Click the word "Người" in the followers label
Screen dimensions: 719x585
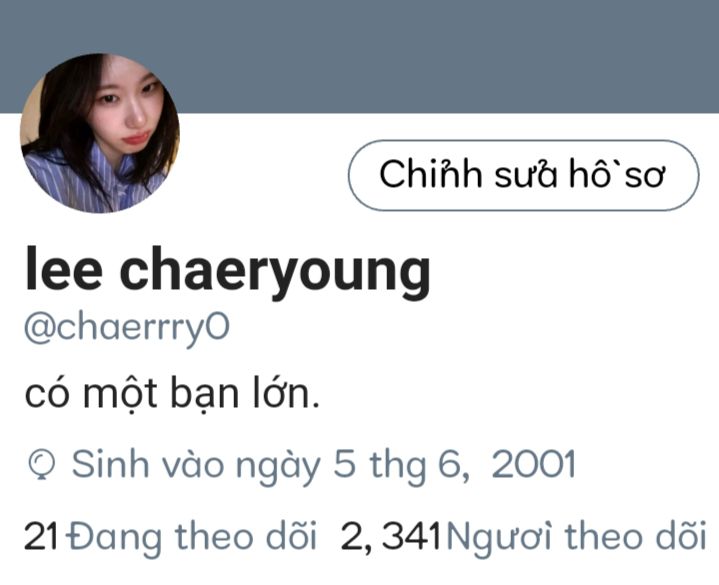499,538
